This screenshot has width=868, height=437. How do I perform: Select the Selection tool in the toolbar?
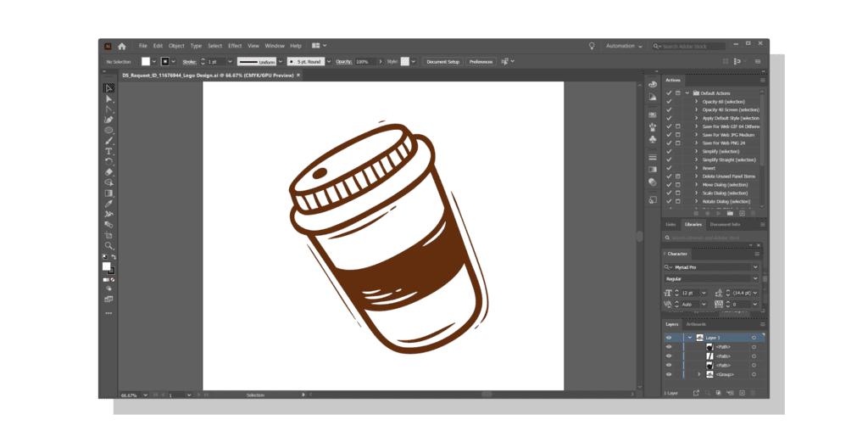(x=108, y=88)
